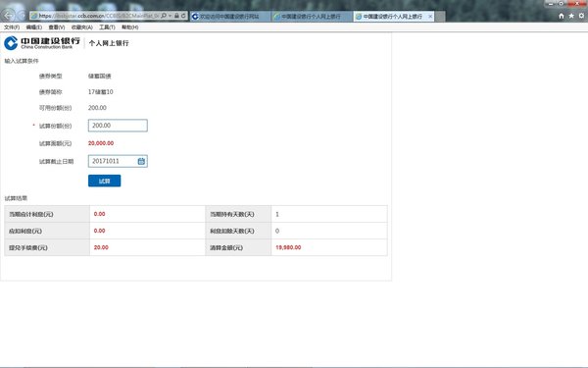Image resolution: width=588 pixels, height=368 pixels.
Task: Click the address bar search magnifier icon
Action: point(164,16)
